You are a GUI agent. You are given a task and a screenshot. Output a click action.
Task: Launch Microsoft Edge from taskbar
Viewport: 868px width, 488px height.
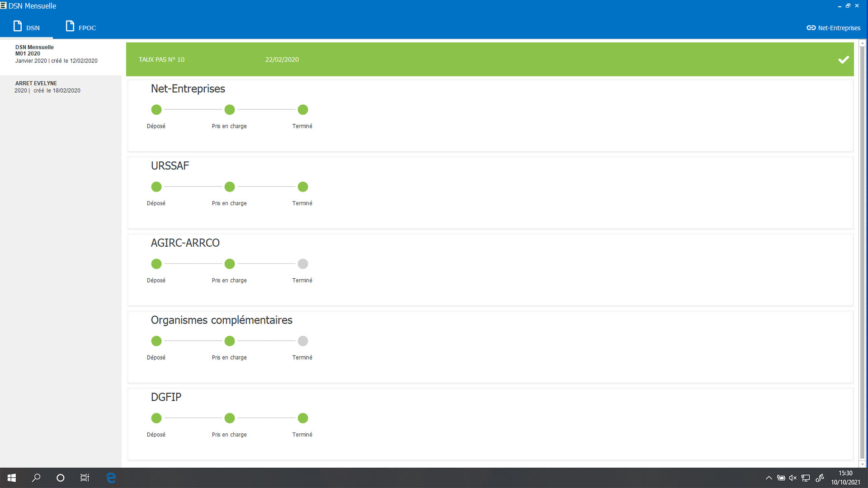tap(111, 478)
